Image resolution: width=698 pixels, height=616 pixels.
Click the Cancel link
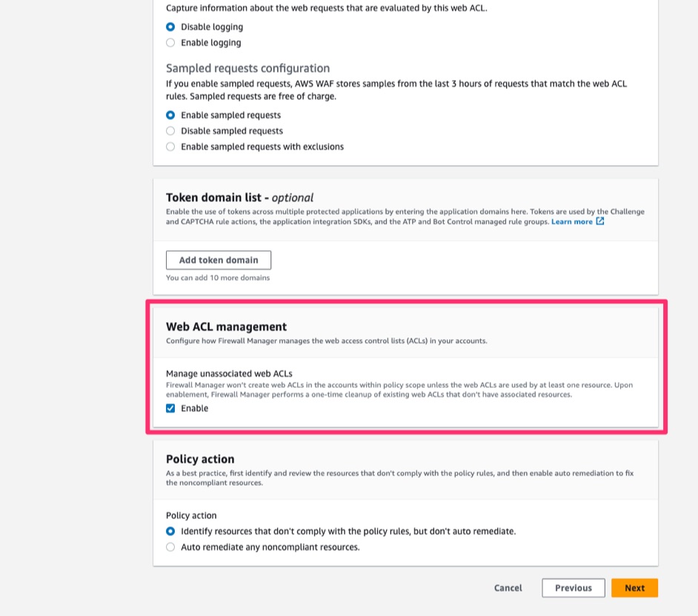[508, 587]
